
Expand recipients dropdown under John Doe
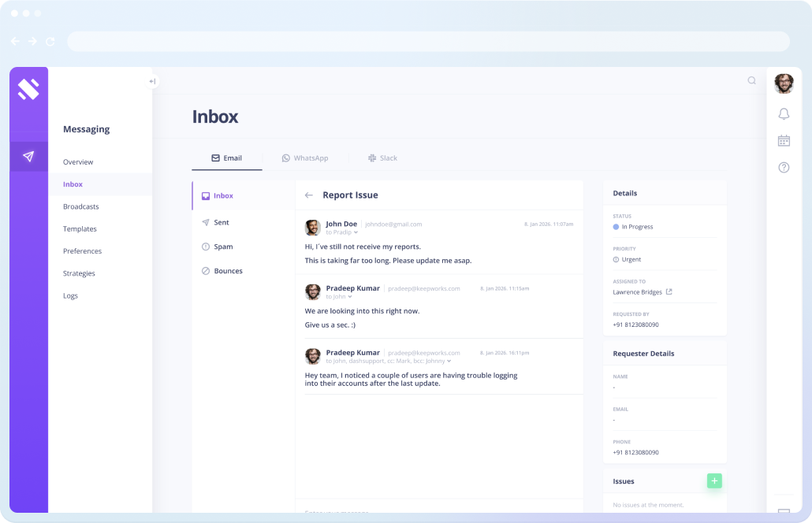click(x=356, y=232)
